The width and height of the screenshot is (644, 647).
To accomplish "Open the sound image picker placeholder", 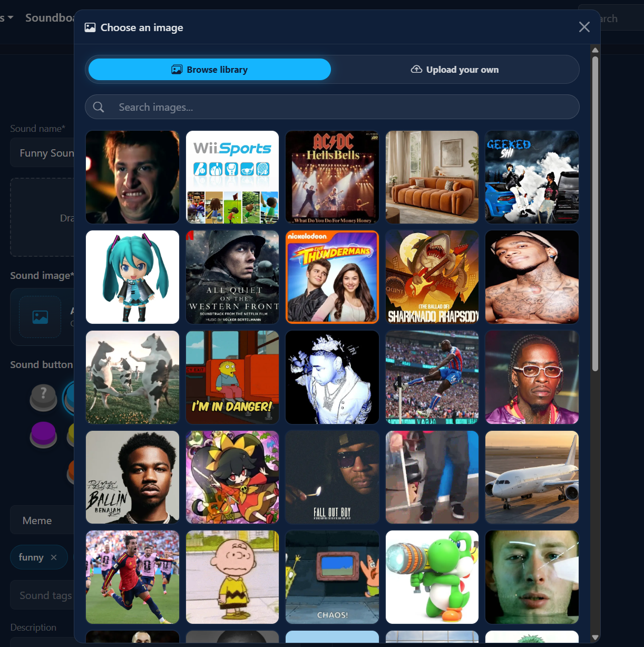I will [40, 316].
